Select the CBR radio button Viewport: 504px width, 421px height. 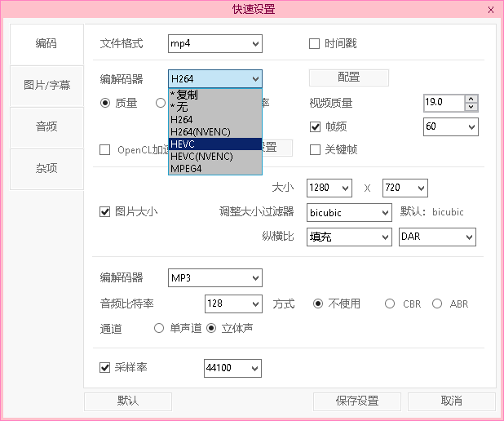click(x=390, y=304)
